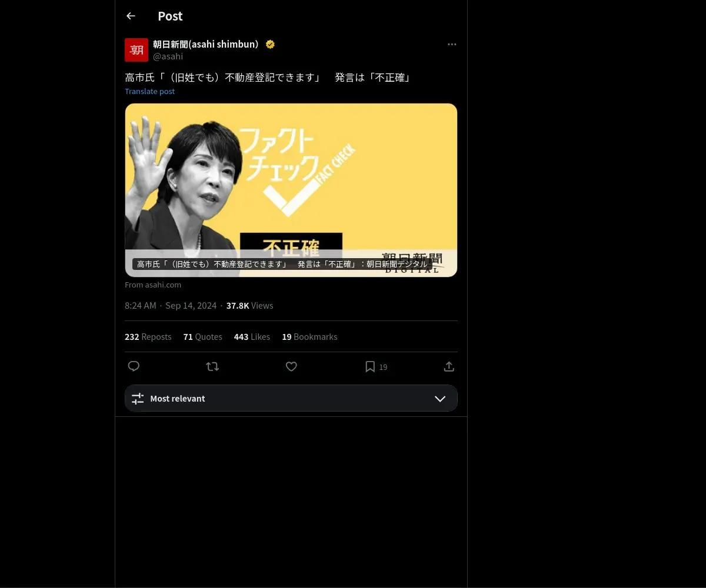Repost using the retweet arrows icon
Screen dimensions: 706x588
coord(212,366)
